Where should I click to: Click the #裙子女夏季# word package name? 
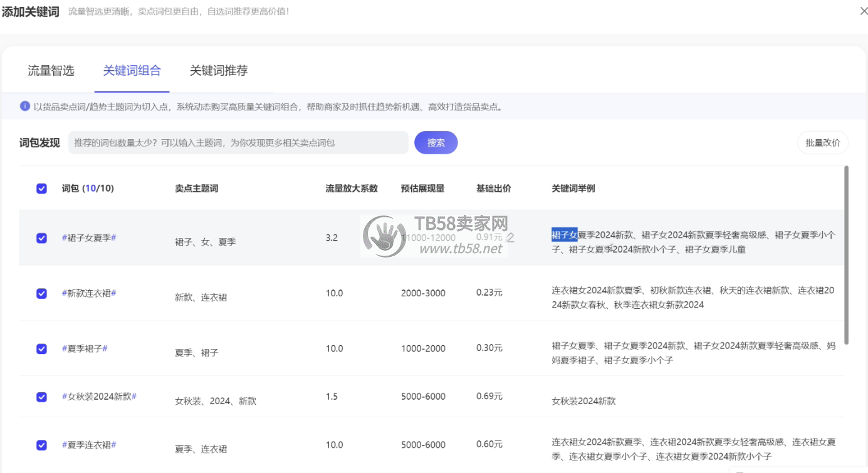tap(89, 238)
